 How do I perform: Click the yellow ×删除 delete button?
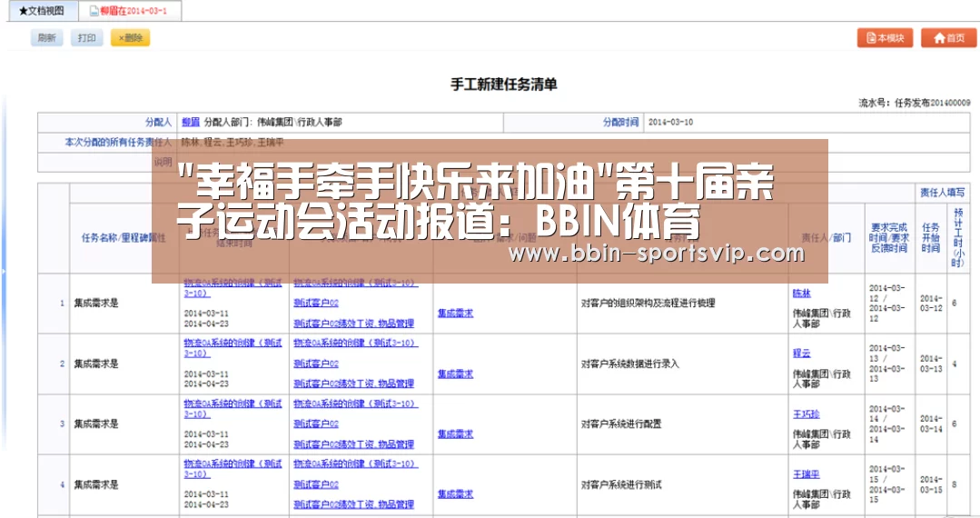pyautogui.click(x=131, y=38)
